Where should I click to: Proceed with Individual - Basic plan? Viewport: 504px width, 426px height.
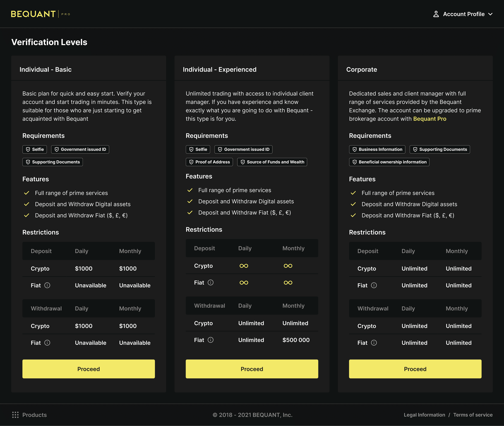(89, 369)
